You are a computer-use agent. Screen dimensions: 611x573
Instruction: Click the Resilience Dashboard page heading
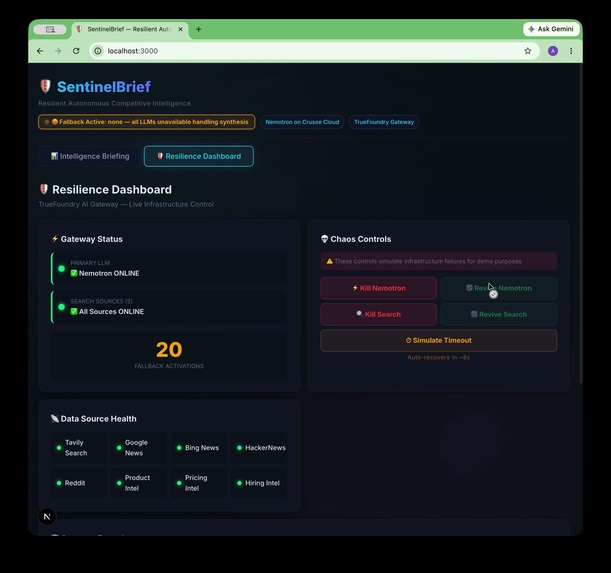[x=106, y=189]
